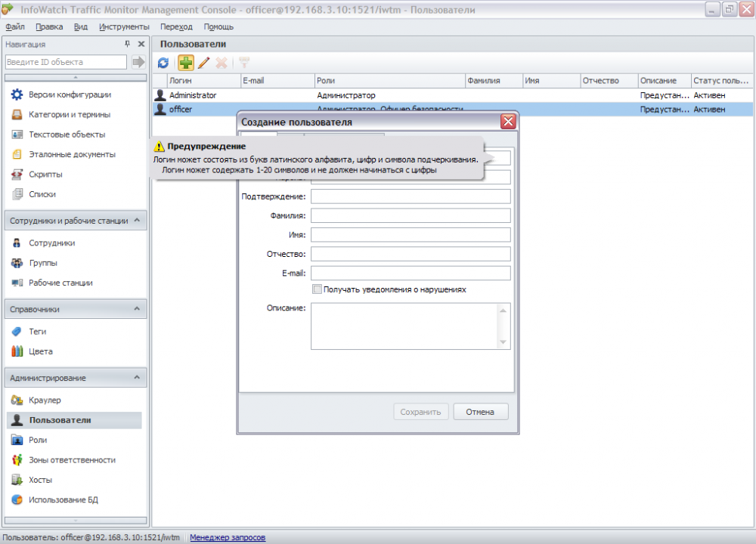Open the Переход menu
Screen dimensions: 756x544
click(x=176, y=26)
